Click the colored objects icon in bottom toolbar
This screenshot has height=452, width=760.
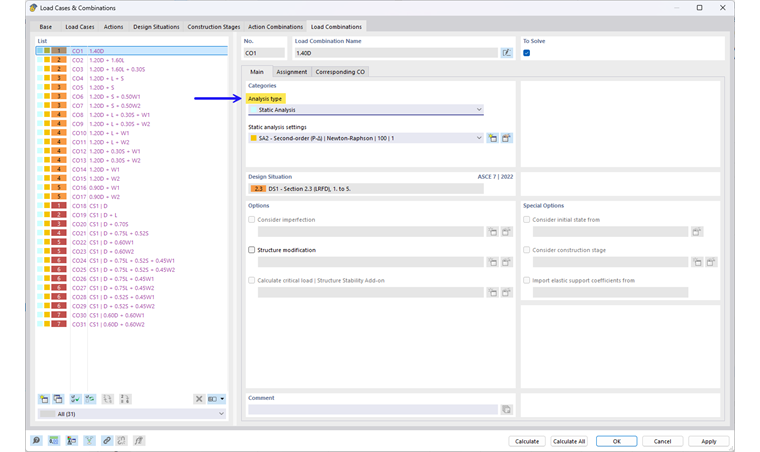click(x=72, y=441)
